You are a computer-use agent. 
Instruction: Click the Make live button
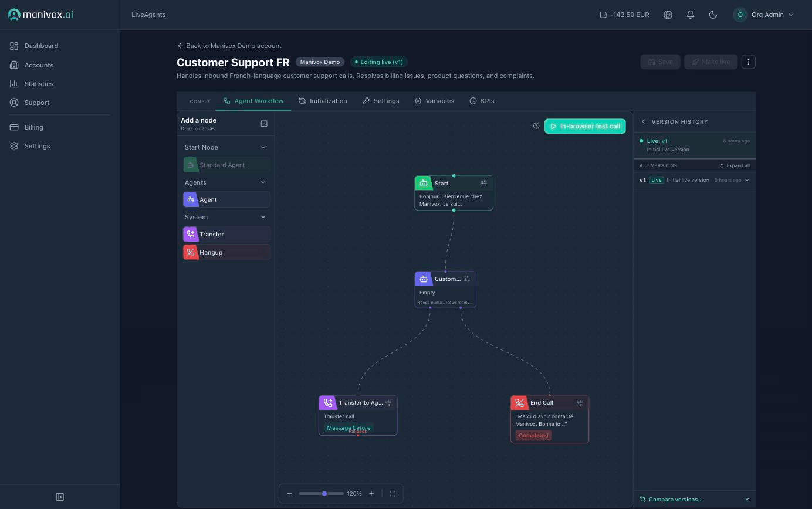click(x=710, y=62)
